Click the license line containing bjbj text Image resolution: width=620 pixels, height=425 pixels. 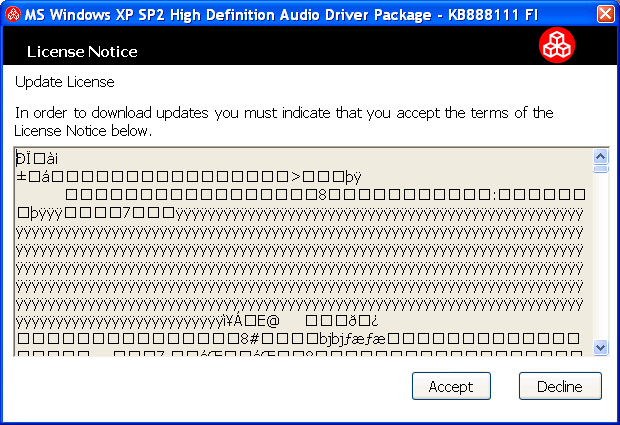300,339
